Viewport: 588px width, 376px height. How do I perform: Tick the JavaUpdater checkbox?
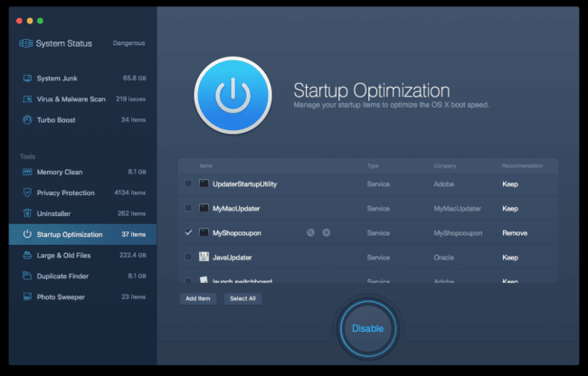click(x=188, y=257)
